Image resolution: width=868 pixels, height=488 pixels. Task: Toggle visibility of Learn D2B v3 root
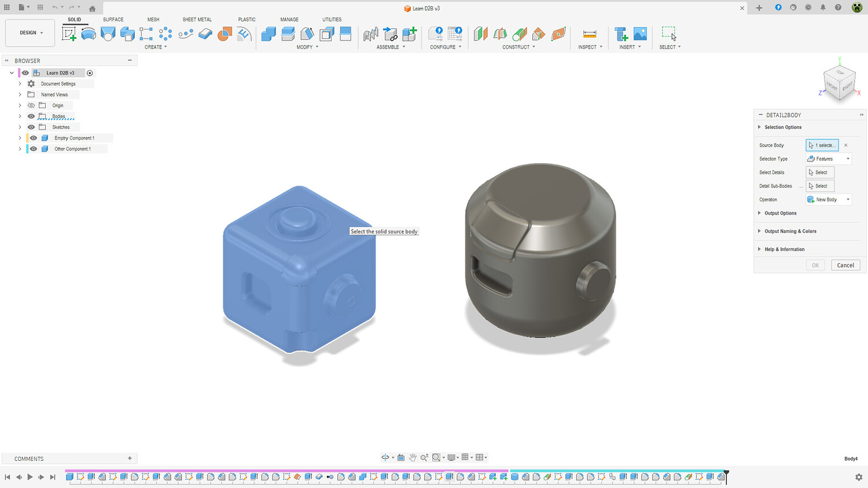[x=25, y=73]
